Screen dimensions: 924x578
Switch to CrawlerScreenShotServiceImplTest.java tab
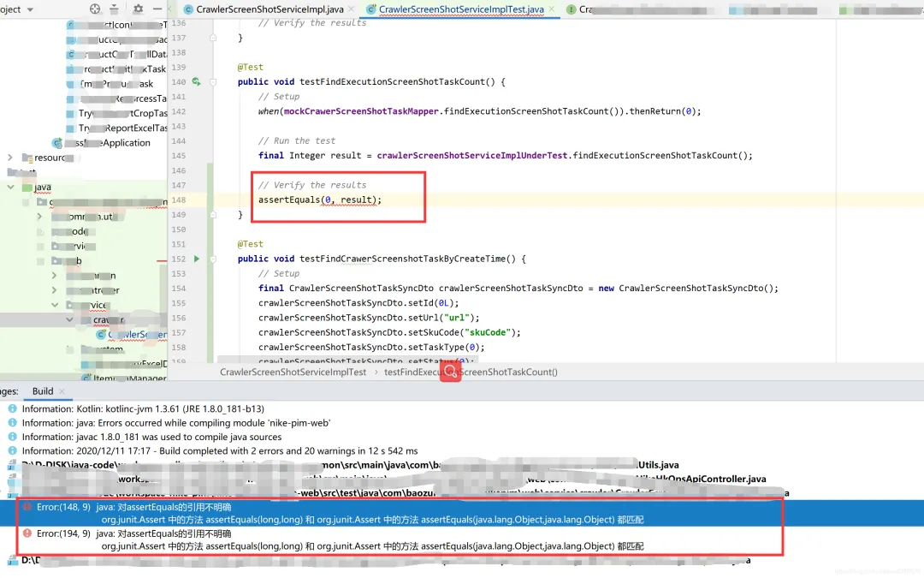click(461, 9)
